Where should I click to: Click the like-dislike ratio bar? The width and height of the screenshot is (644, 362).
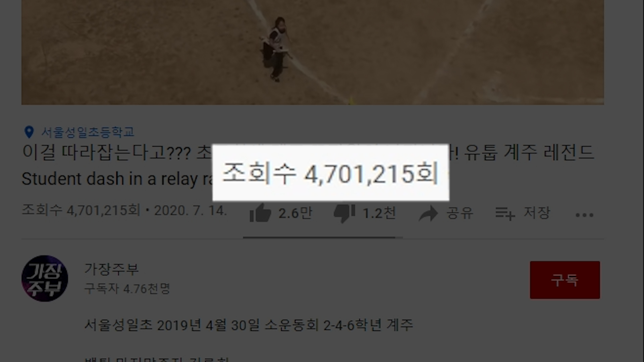(323, 237)
